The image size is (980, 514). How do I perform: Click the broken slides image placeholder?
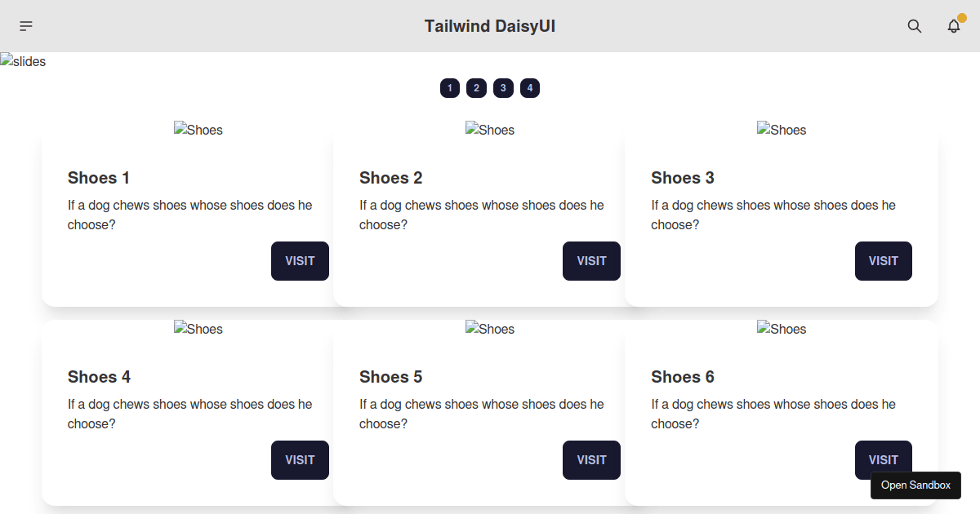click(23, 60)
